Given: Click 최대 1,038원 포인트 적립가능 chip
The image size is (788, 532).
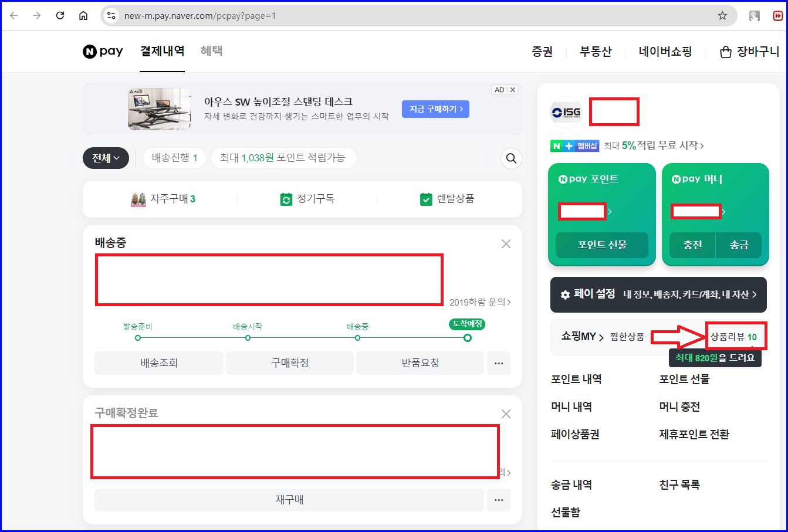Looking at the screenshot, I should pyautogui.click(x=283, y=158).
